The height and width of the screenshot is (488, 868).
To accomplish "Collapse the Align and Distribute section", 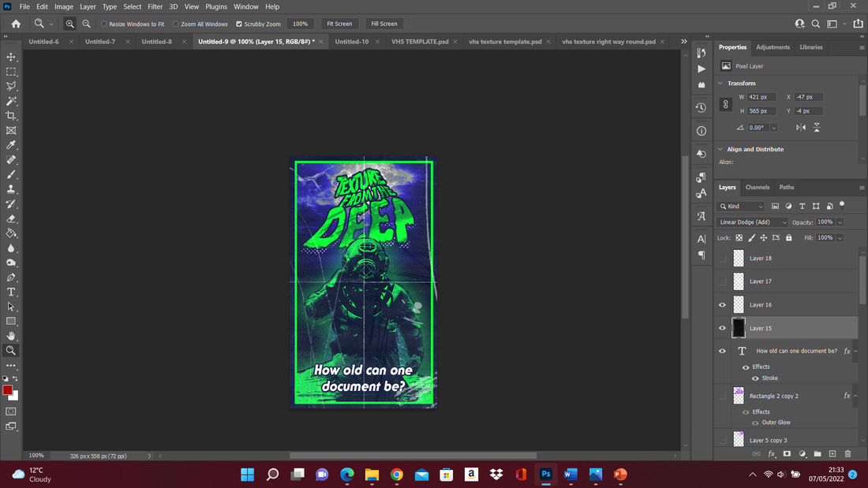I will (x=720, y=149).
